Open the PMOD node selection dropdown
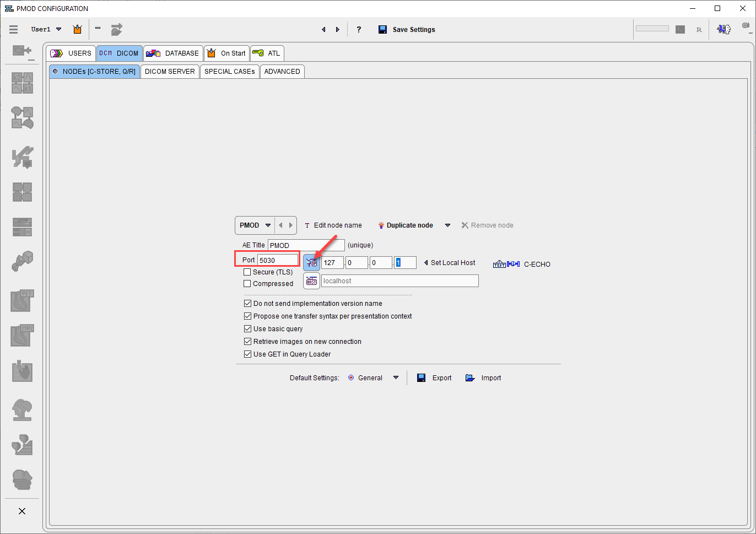Screen dimensions: 756x534 (x=268, y=225)
